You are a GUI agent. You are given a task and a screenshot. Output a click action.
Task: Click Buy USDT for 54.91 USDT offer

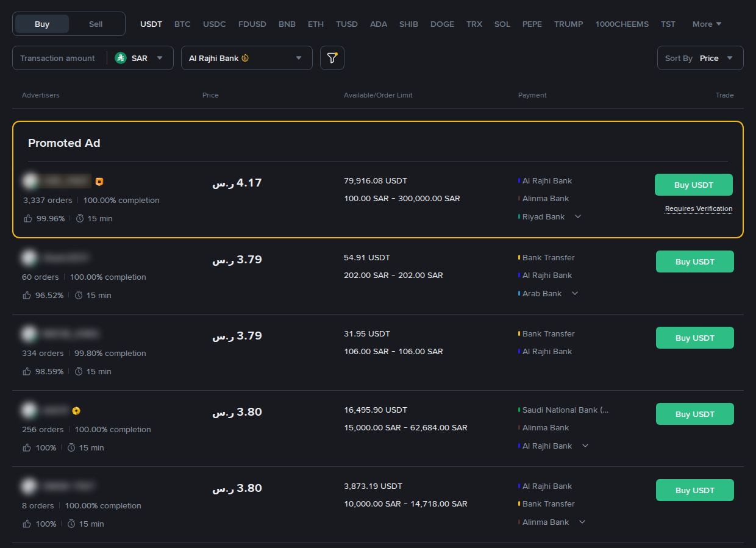(x=695, y=262)
